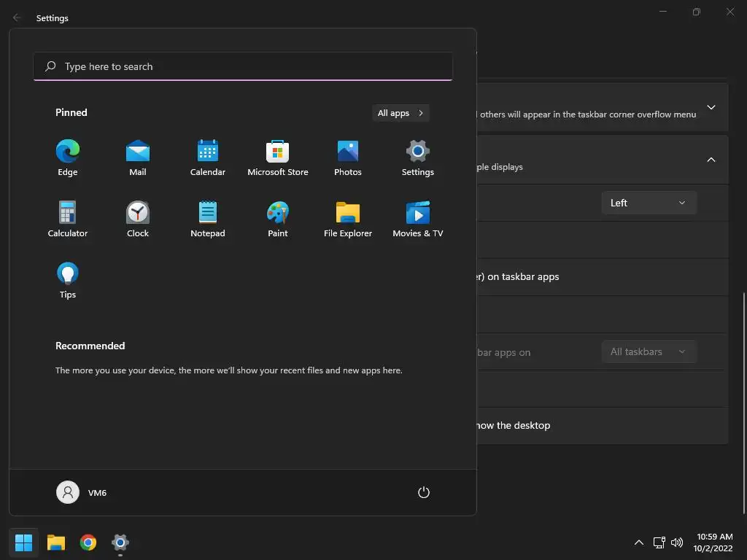Launch the Clock app
Image resolution: width=747 pixels, height=560 pixels.
click(138, 219)
